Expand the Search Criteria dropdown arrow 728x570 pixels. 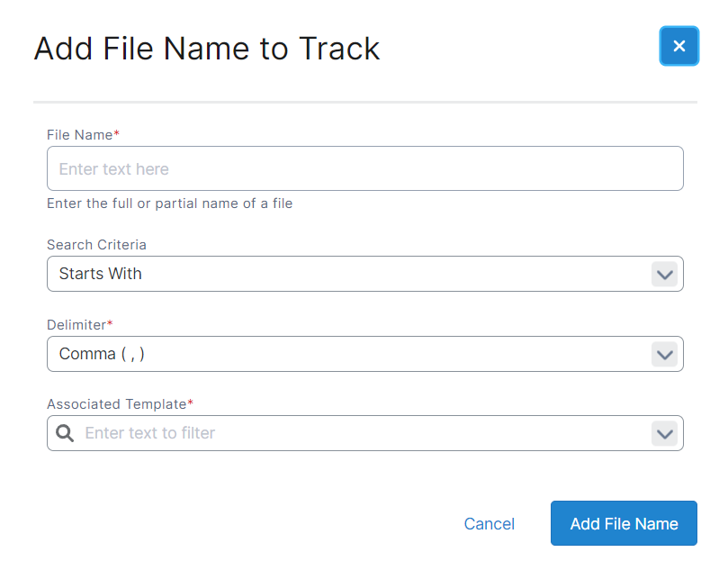click(x=664, y=275)
